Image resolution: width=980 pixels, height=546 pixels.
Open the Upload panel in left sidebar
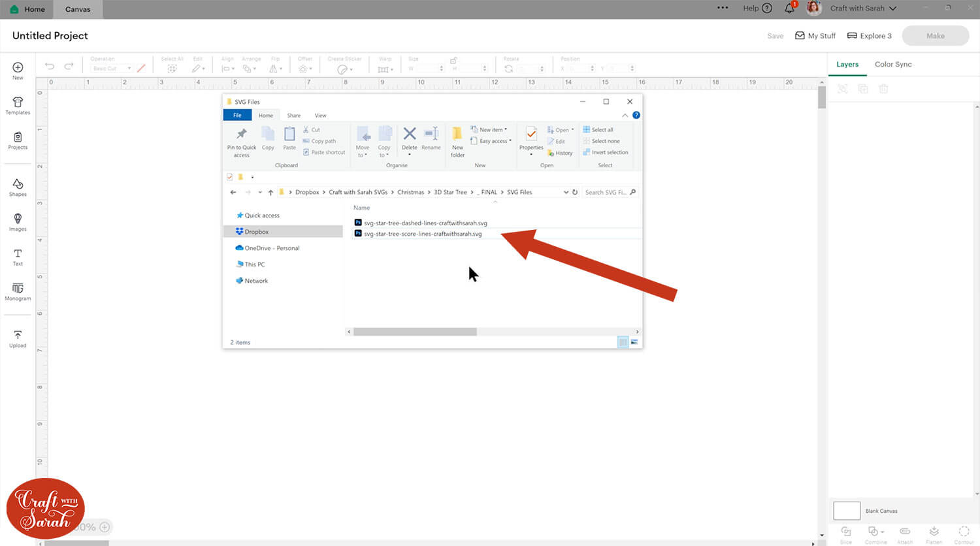click(x=18, y=338)
